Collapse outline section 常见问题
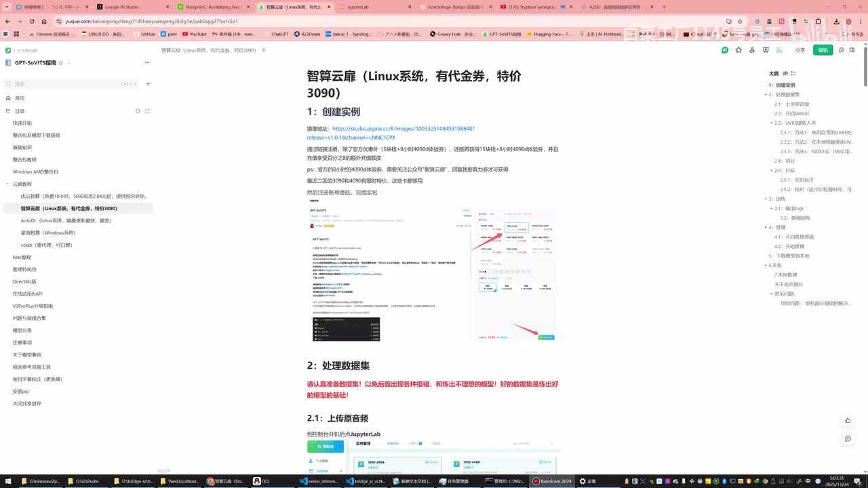The height and width of the screenshot is (488, 868). [772, 294]
